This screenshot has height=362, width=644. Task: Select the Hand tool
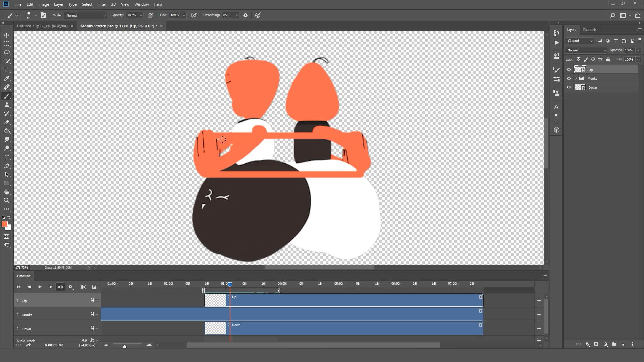click(7, 192)
